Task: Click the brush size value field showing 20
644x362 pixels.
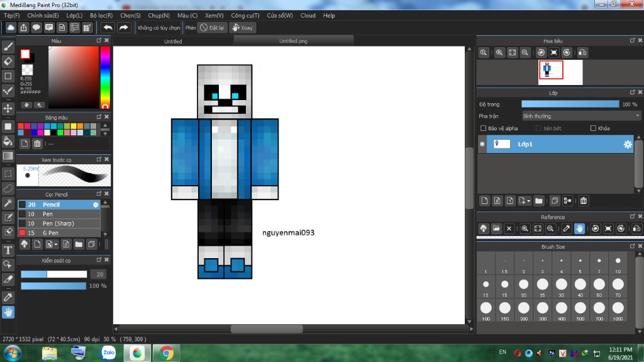Action: pyautogui.click(x=100, y=274)
